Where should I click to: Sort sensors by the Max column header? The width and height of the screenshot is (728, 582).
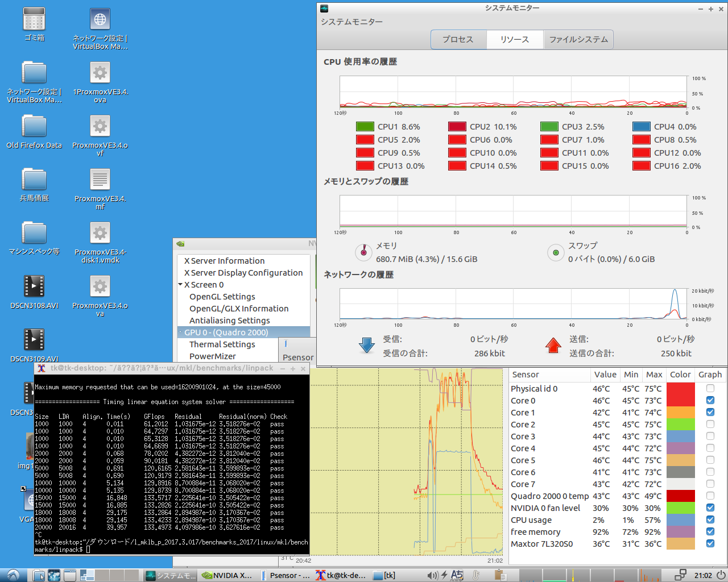click(x=654, y=375)
